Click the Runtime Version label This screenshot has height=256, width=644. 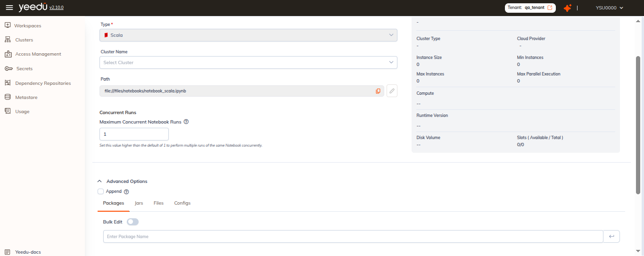[432, 115]
